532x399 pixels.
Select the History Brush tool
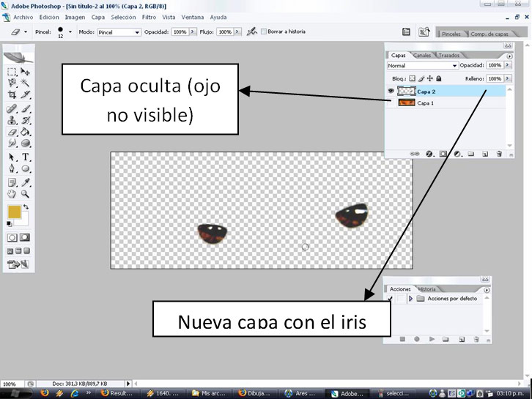click(x=25, y=120)
